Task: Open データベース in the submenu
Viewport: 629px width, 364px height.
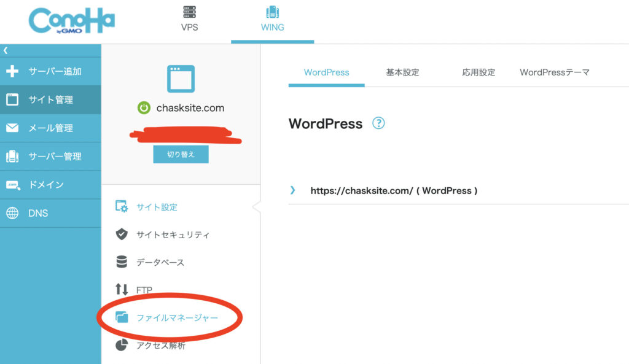Action: [160, 263]
